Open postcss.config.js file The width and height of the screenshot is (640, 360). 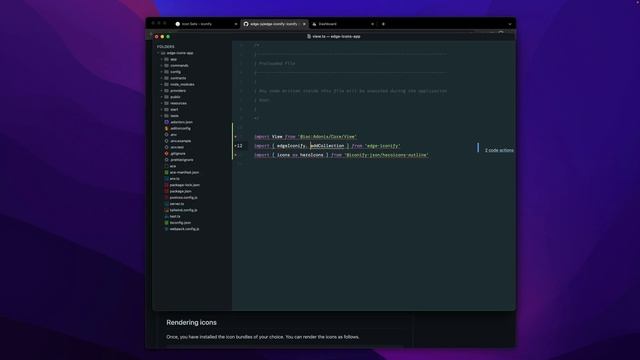184,198
